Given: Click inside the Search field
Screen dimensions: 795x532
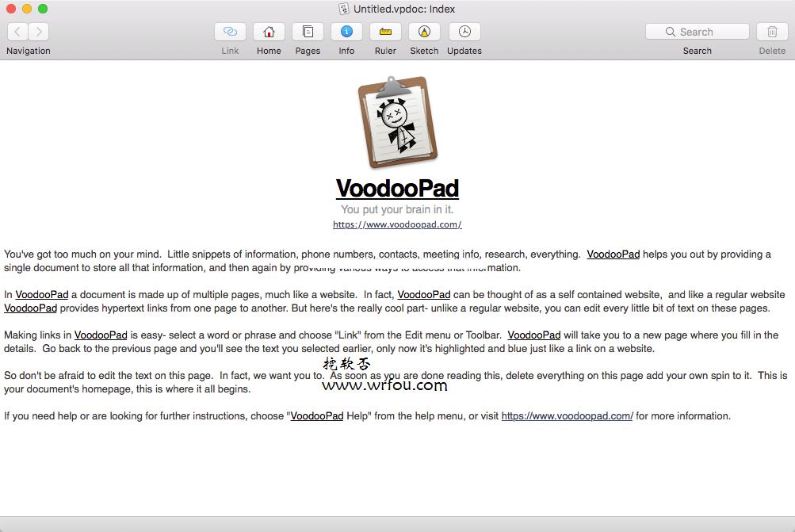Looking at the screenshot, I should (698, 32).
